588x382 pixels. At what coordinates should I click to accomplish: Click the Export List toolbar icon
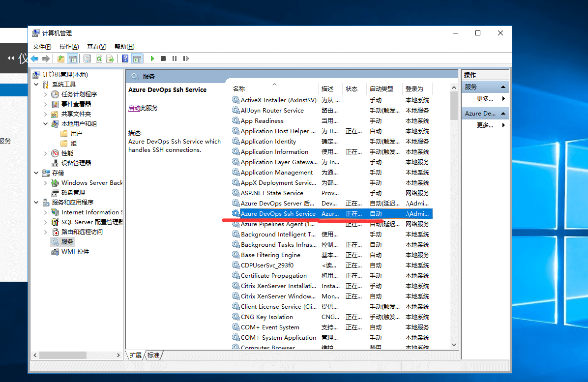(110, 59)
